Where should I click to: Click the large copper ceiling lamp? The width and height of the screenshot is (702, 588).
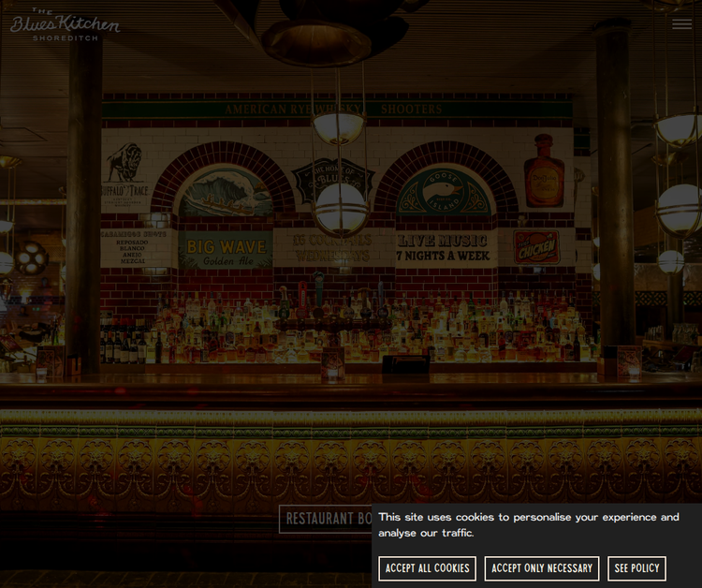click(x=316, y=37)
